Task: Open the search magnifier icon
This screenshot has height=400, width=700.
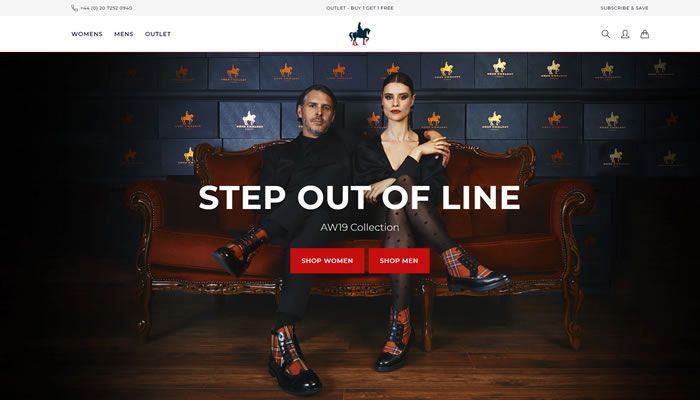Action: click(x=605, y=34)
